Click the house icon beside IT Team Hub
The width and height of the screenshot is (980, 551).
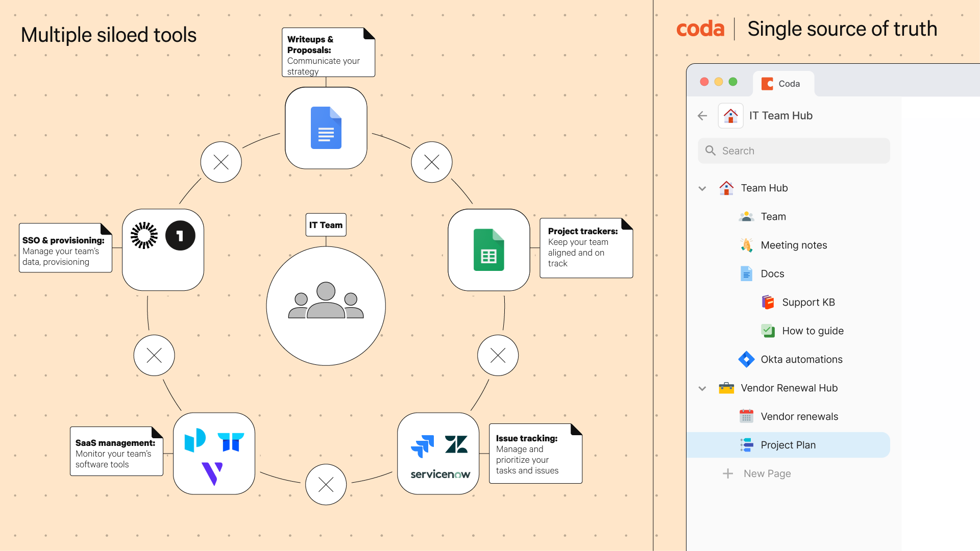click(730, 116)
